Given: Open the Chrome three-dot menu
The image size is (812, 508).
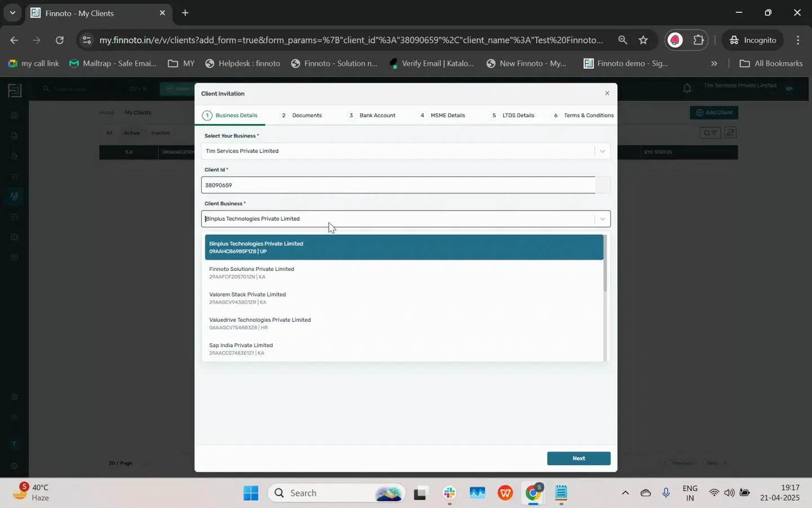Looking at the screenshot, I should pos(798,40).
